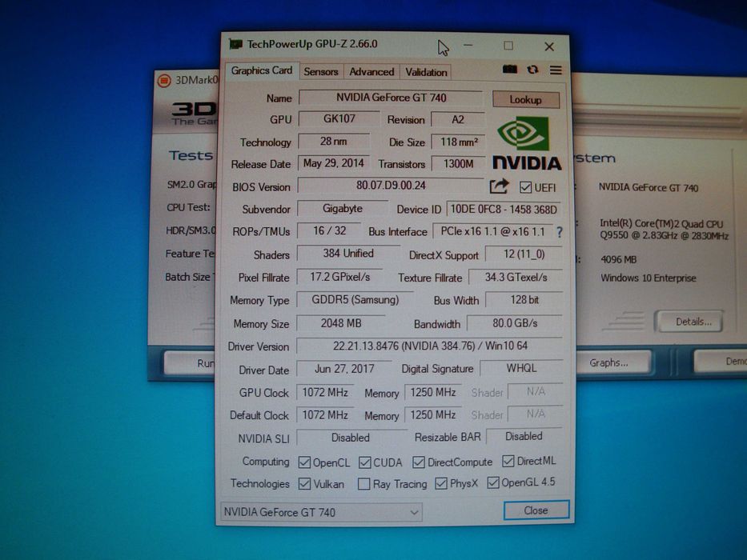Click the Revision value A2
This screenshot has width=747, height=560.
(x=457, y=119)
